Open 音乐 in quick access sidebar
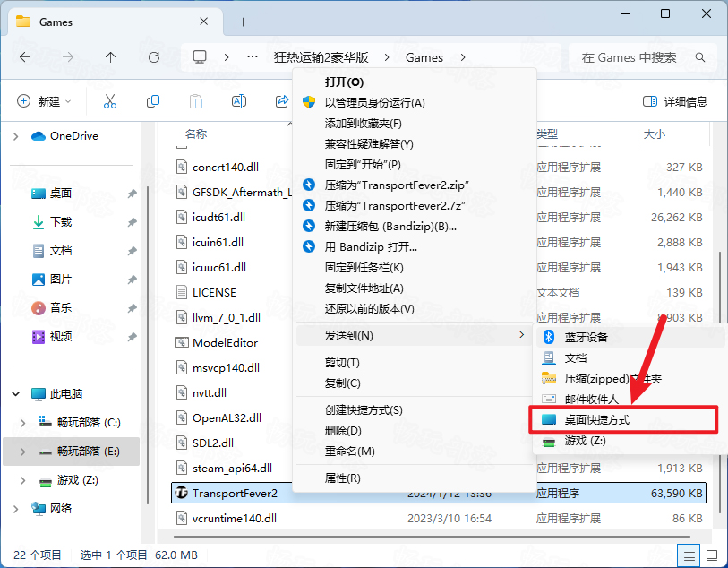 (60, 307)
